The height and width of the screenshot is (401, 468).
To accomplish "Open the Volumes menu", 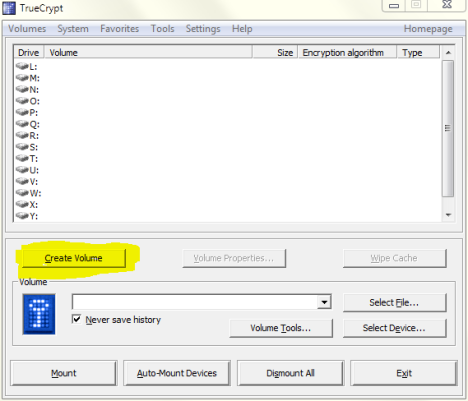I will (27, 29).
